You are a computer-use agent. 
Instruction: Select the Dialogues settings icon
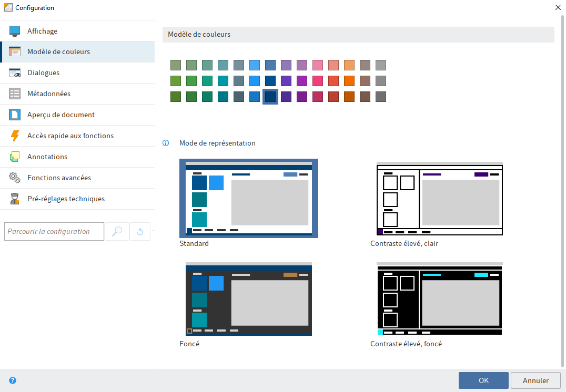click(14, 73)
